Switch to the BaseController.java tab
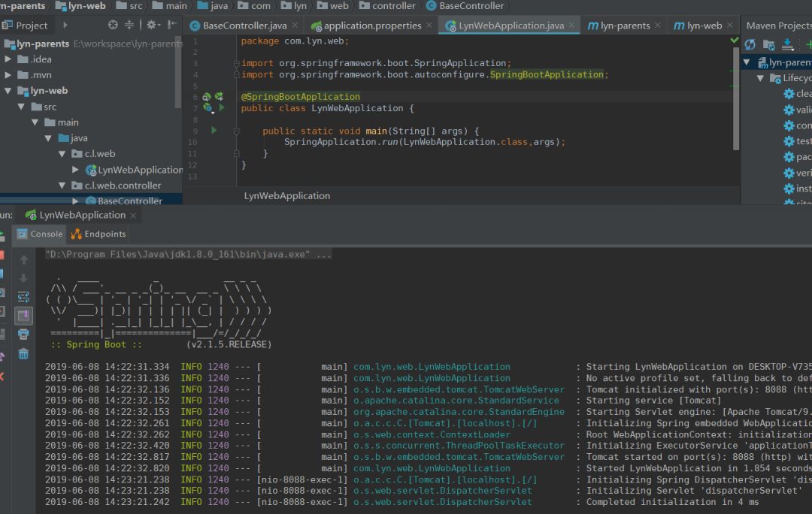Image resolution: width=812 pixels, height=514 pixels. (244, 26)
